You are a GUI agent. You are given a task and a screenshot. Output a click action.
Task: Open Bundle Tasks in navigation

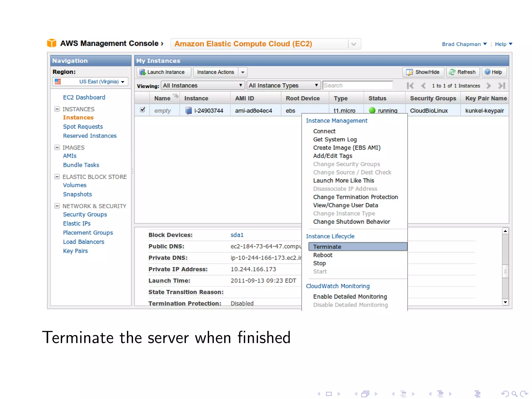81,165
